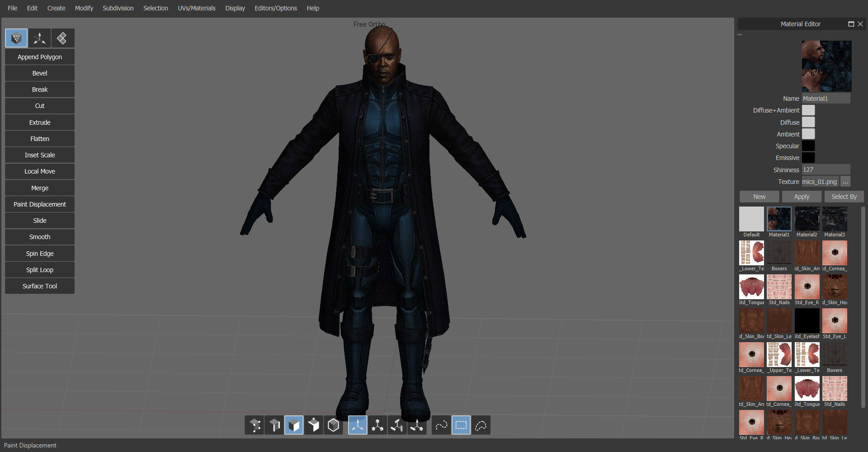The width and height of the screenshot is (868, 452).
Task: Click the Inset Scale button
Action: tap(40, 155)
